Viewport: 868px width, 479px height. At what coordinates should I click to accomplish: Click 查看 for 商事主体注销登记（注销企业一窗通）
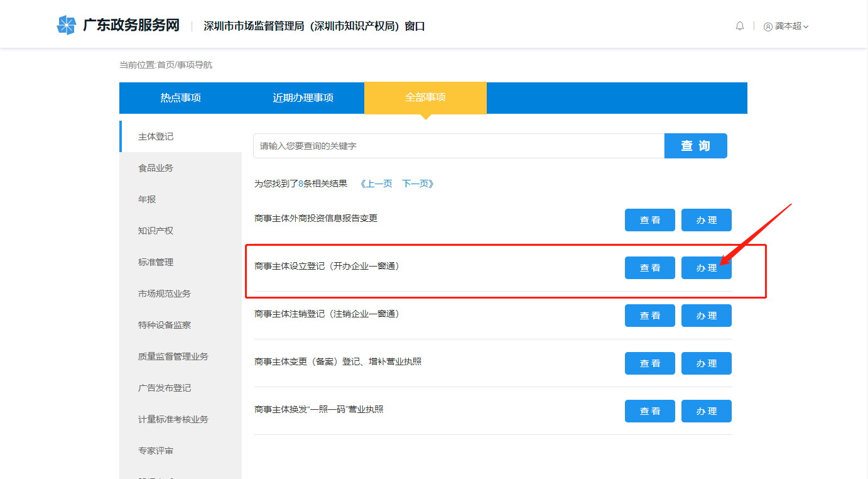(649, 315)
